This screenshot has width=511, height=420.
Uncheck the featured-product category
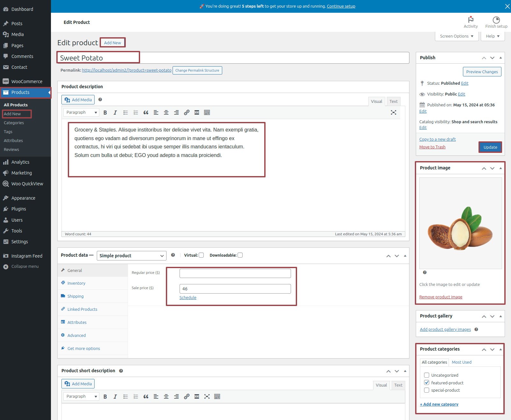pyautogui.click(x=427, y=383)
